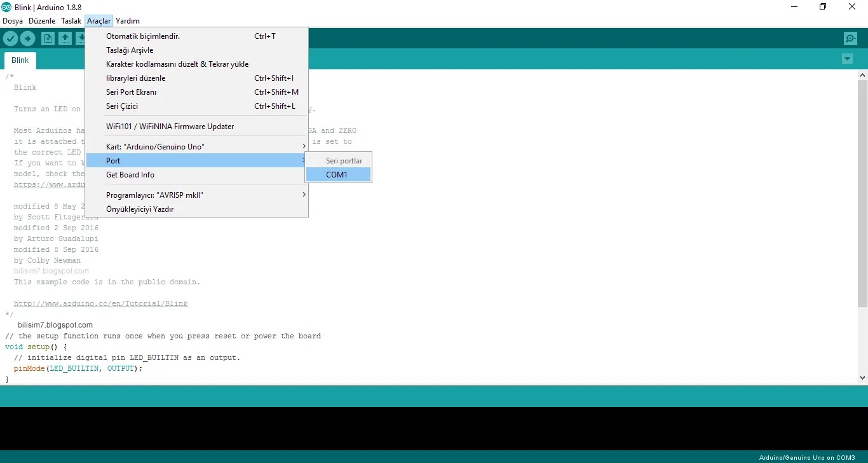Choose Get Board Info entry

tap(197, 175)
